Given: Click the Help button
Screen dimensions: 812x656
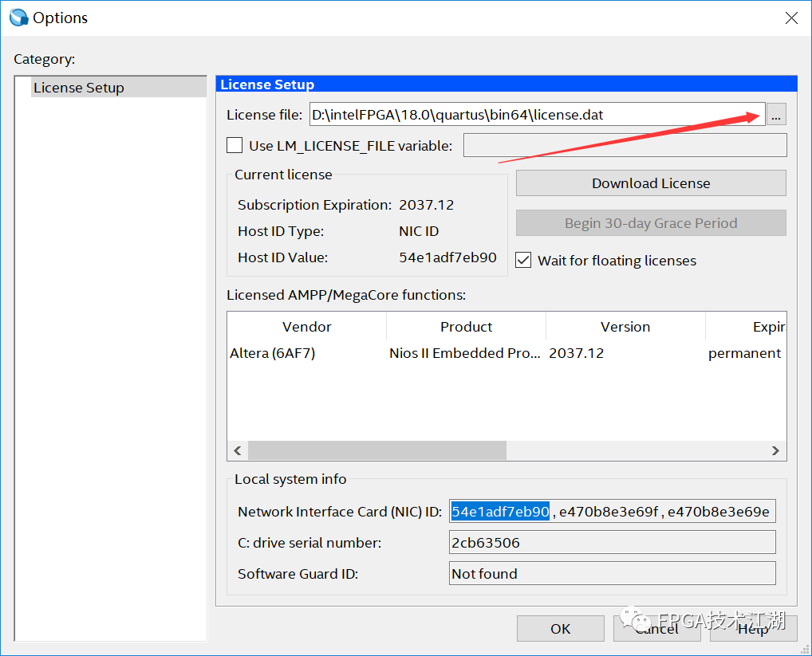Looking at the screenshot, I should [753, 629].
